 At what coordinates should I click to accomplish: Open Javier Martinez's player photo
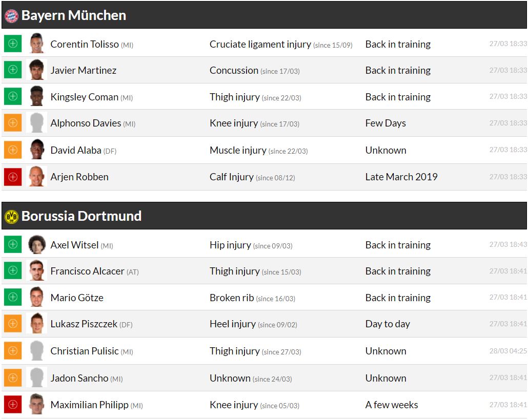pos(36,70)
